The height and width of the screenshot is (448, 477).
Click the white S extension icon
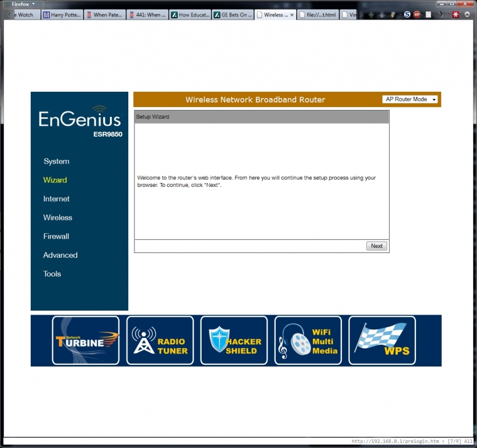pos(429,14)
